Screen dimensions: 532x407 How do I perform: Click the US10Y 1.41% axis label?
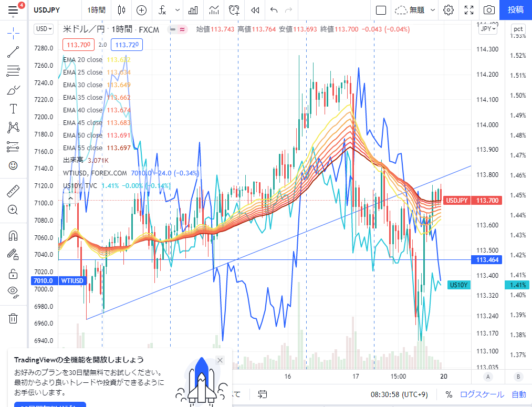click(x=518, y=285)
